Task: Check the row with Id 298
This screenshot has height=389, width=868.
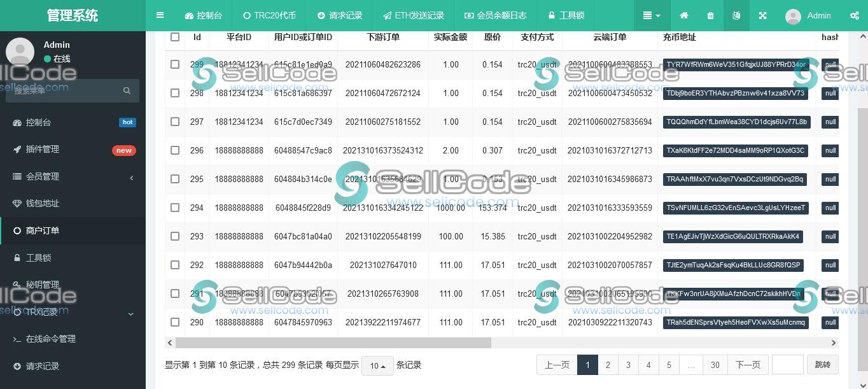Action: tap(175, 93)
